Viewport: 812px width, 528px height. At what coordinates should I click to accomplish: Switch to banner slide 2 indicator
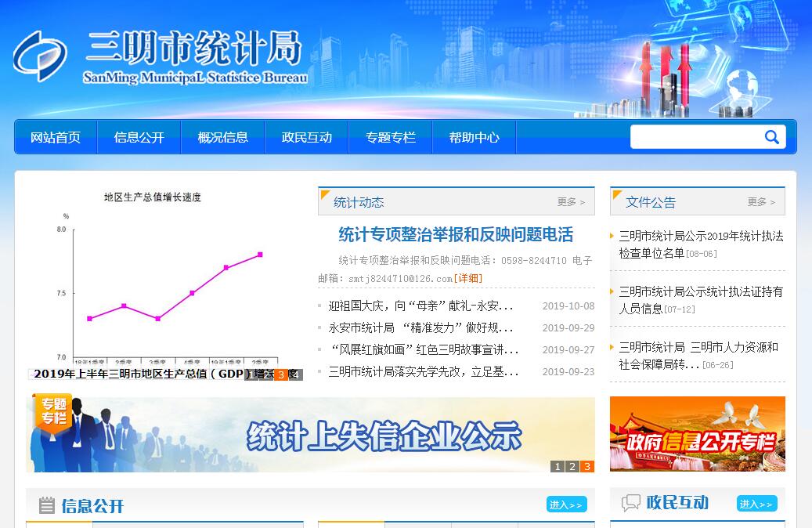point(572,467)
